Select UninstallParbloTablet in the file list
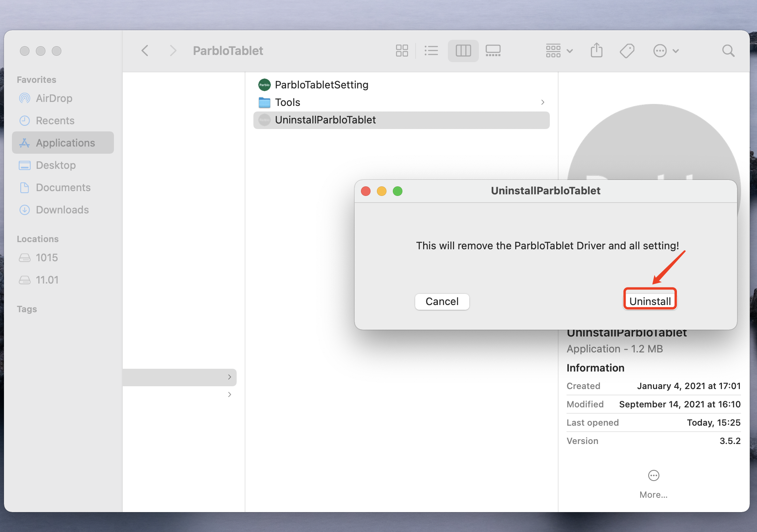The width and height of the screenshot is (757, 532). click(x=401, y=120)
